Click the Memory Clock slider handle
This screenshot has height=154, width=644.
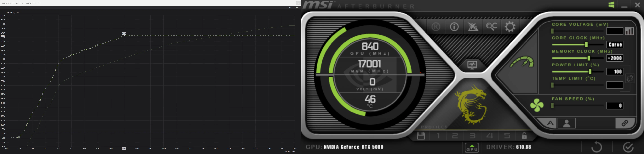pos(589,58)
